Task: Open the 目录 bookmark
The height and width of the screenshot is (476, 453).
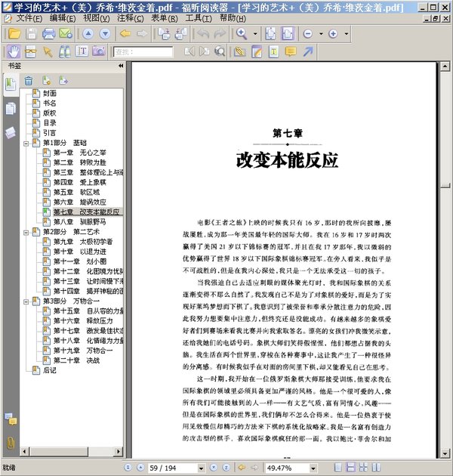Action: click(50, 123)
